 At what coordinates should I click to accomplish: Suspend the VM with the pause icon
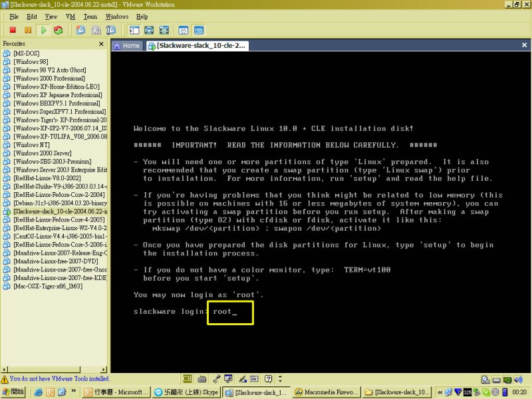click(x=28, y=30)
